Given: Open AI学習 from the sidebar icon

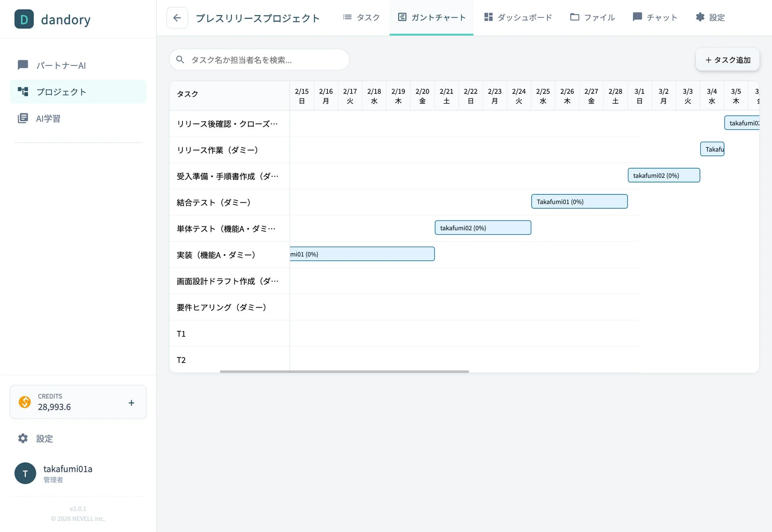Looking at the screenshot, I should pos(23,118).
